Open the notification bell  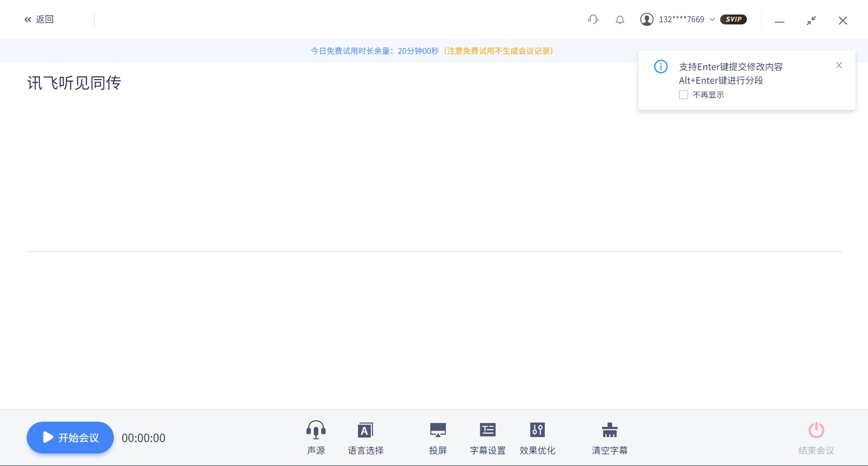[x=620, y=20]
